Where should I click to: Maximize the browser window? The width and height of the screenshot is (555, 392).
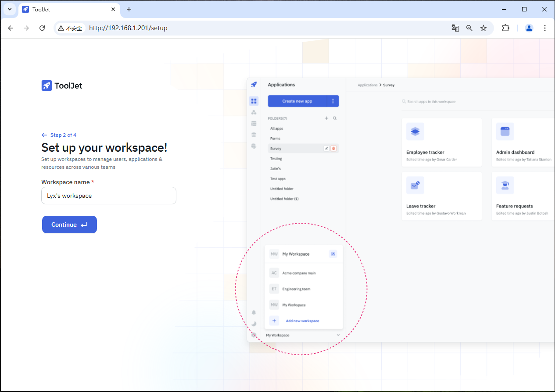pos(524,9)
